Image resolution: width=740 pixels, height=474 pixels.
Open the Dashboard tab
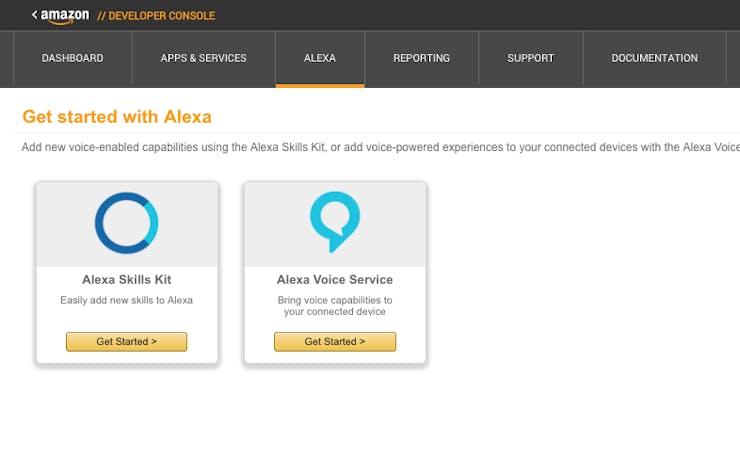point(73,59)
